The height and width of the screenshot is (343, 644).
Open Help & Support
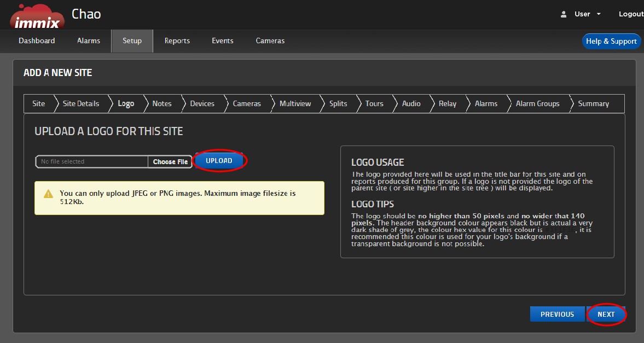pyautogui.click(x=611, y=40)
